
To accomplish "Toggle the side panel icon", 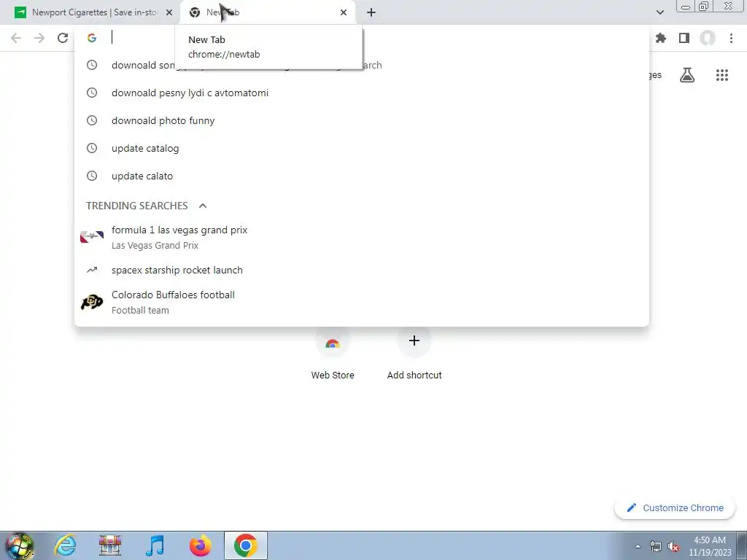I will tap(684, 38).
